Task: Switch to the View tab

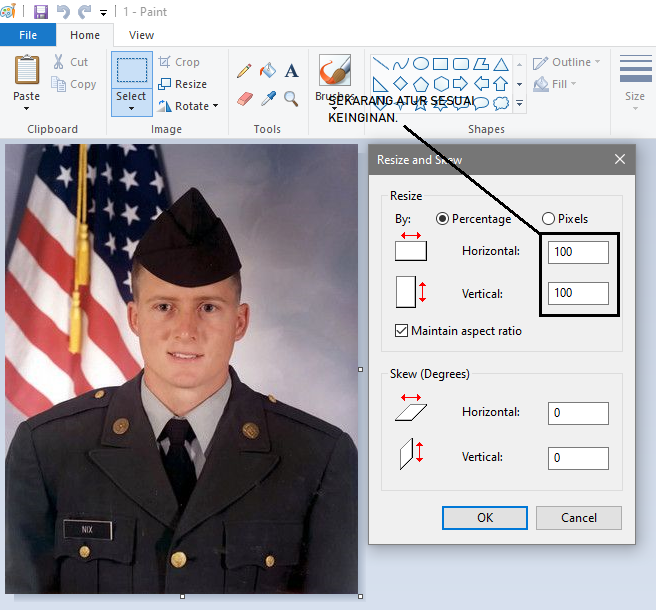Action: [x=141, y=35]
